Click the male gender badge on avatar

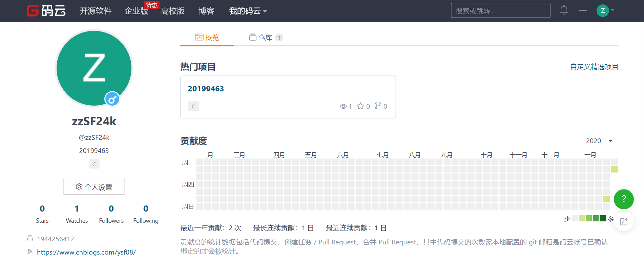pyautogui.click(x=112, y=99)
